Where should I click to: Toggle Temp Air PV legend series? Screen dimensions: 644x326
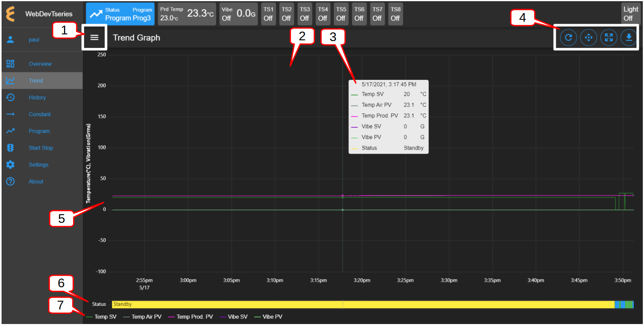(x=142, y=317)
